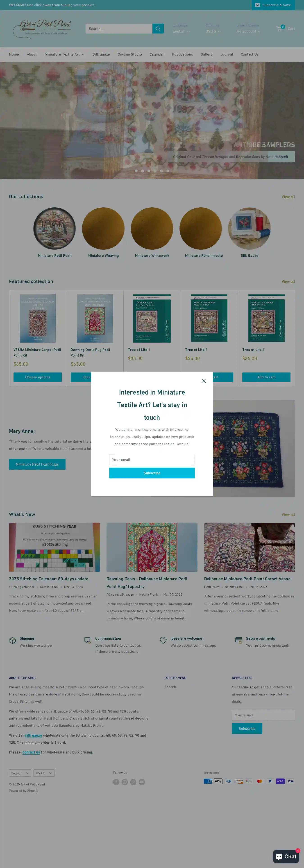
Task: Open the Silk gauze menu item
Action: tap(101, 54)
